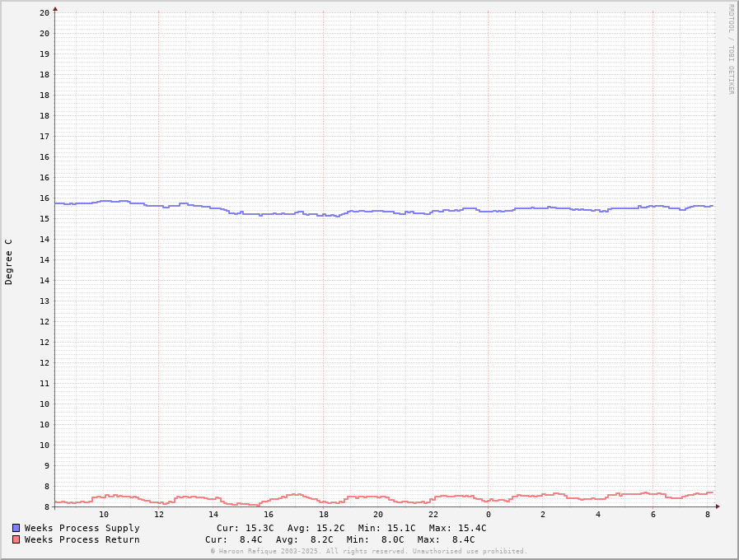This screenshot has width=739, height=560.
Task: Click the 22 hour x-axis label
Action: coord(433,515)
